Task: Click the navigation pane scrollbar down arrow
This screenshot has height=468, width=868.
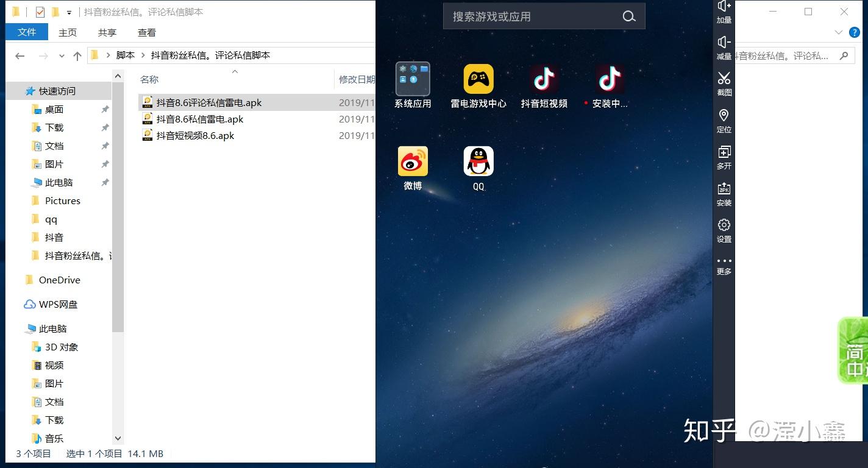Action: [x=118, y=438]
